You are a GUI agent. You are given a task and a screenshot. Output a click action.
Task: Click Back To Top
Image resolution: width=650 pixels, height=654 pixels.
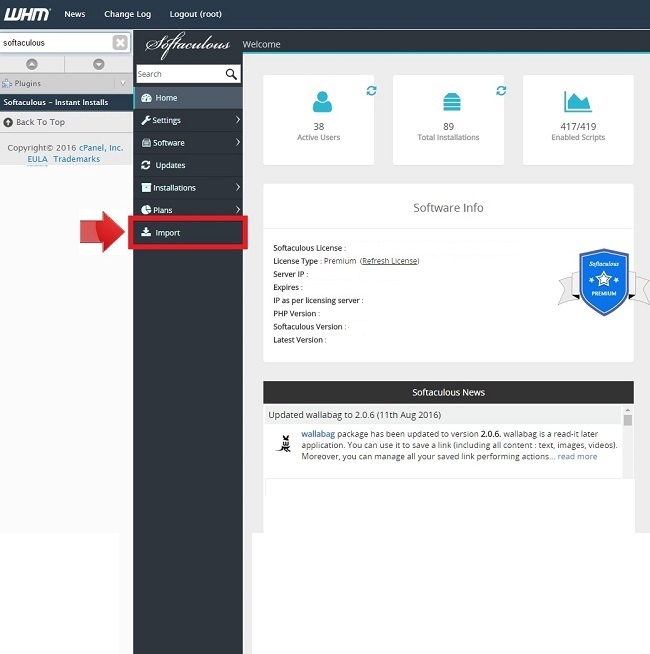(x=40, y=122)
